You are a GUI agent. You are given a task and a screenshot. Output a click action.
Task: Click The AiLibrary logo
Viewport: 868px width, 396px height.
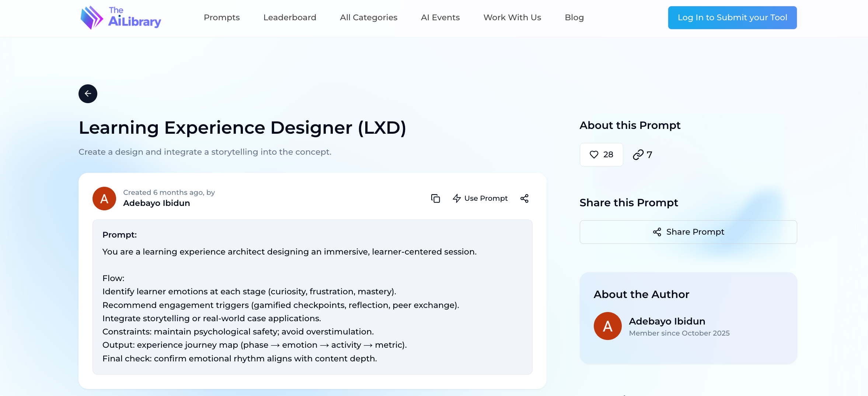(x=121, y=18)
